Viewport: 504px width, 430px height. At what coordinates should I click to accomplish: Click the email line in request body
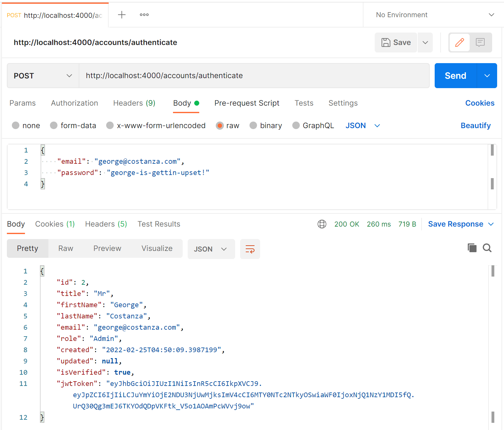tap(121, 162)
